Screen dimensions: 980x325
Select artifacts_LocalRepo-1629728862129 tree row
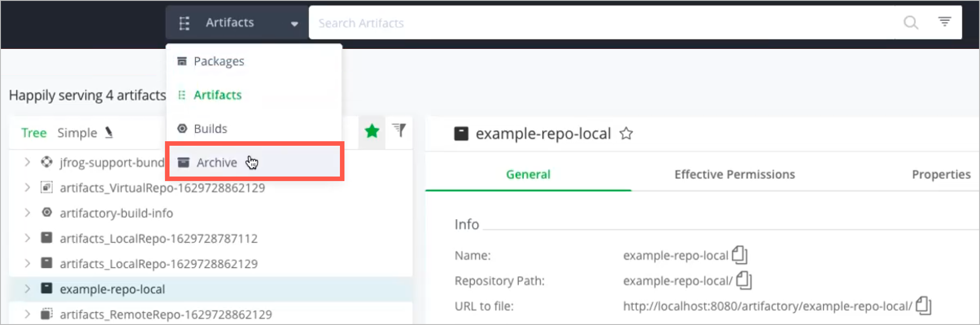(211, 263)
